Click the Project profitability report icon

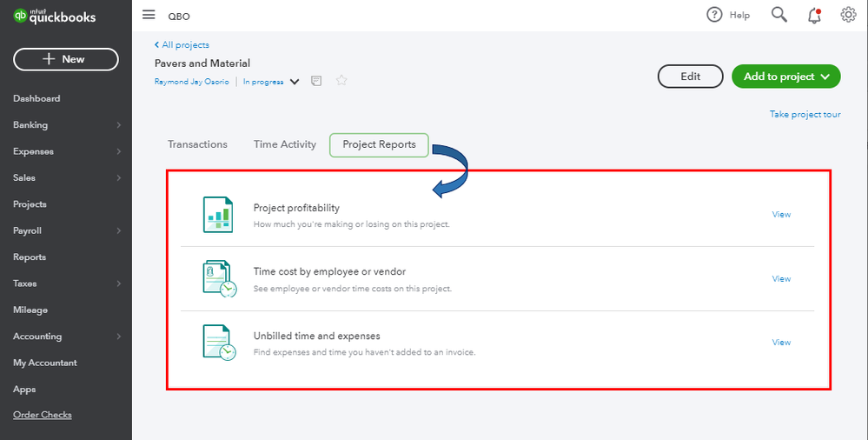click(218, 214)
